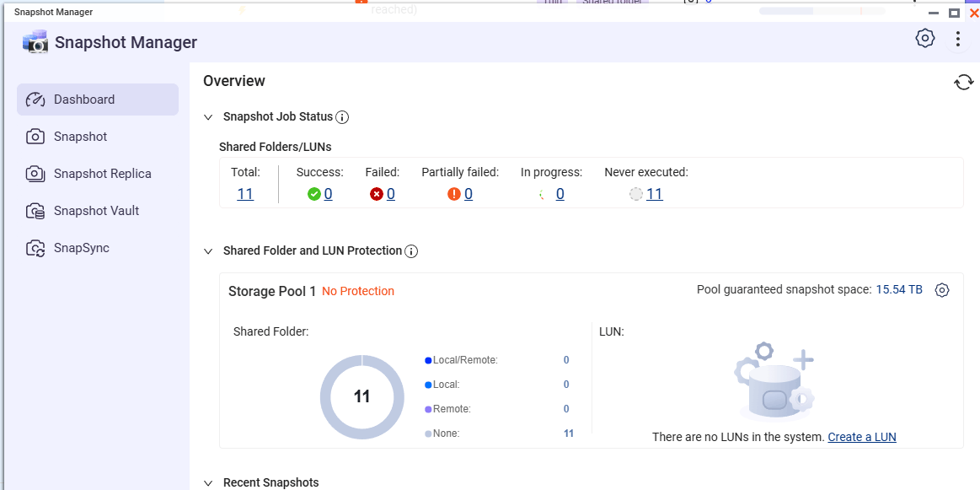Open the Never executed count 11 link
This screenshot has width=980, height=490.
pyautogui.click(x=655, y=194)
